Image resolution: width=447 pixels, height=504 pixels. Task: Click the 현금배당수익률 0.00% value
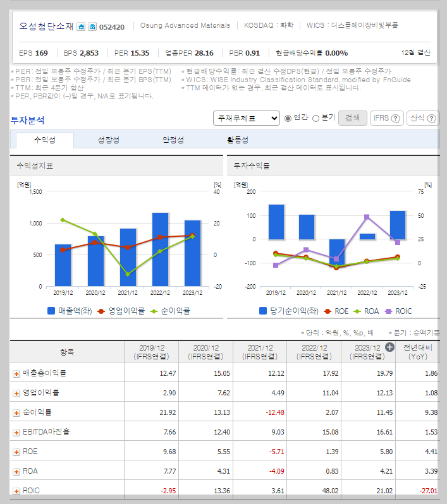tap(336, 53)
